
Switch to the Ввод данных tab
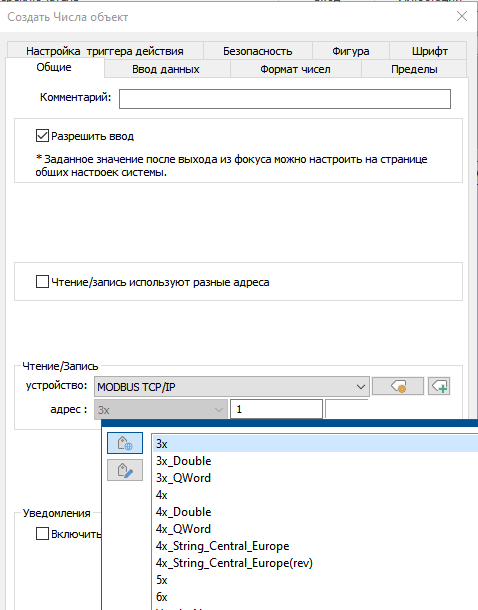(166, 69)
